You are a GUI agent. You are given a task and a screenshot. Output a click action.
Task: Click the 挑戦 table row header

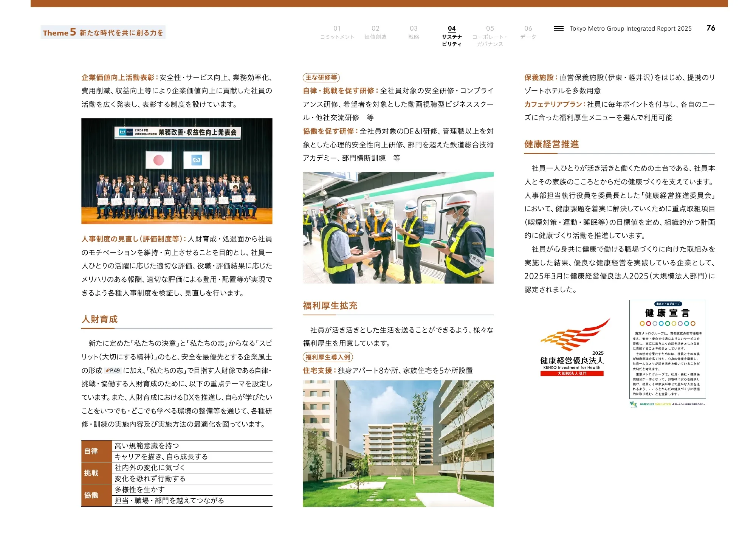click(x=96, y=473)
